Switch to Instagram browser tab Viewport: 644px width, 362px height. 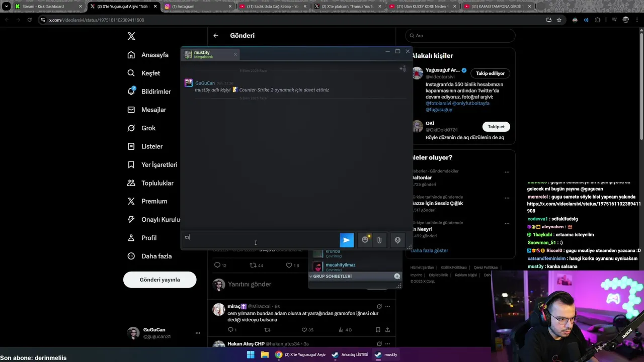click(199, 7)
